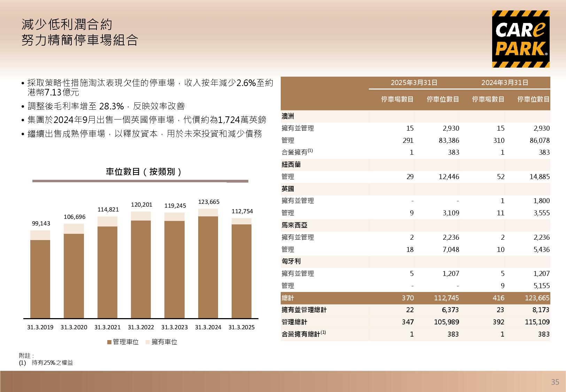Click the 總計 row label
This screenshot has height=392, width=566.
click(x=288, y=298)
